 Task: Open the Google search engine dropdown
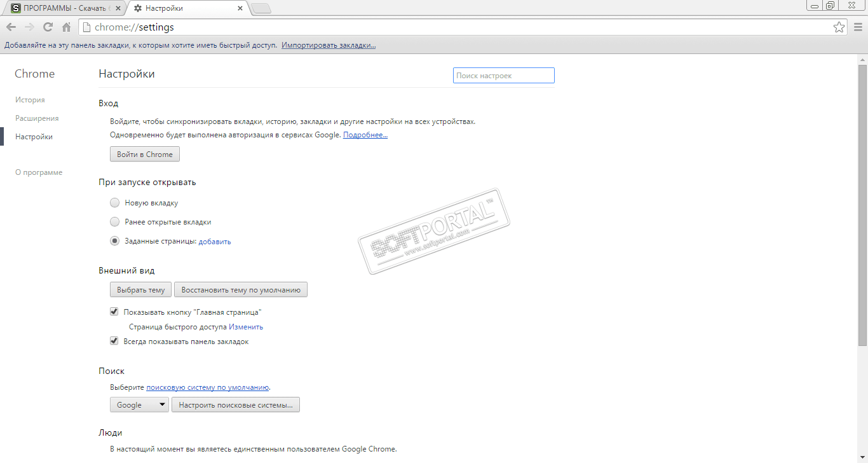[139, 404]
